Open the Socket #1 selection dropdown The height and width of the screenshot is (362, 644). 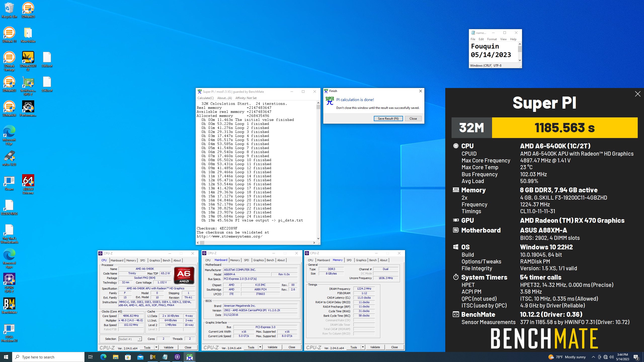(130, 339)
